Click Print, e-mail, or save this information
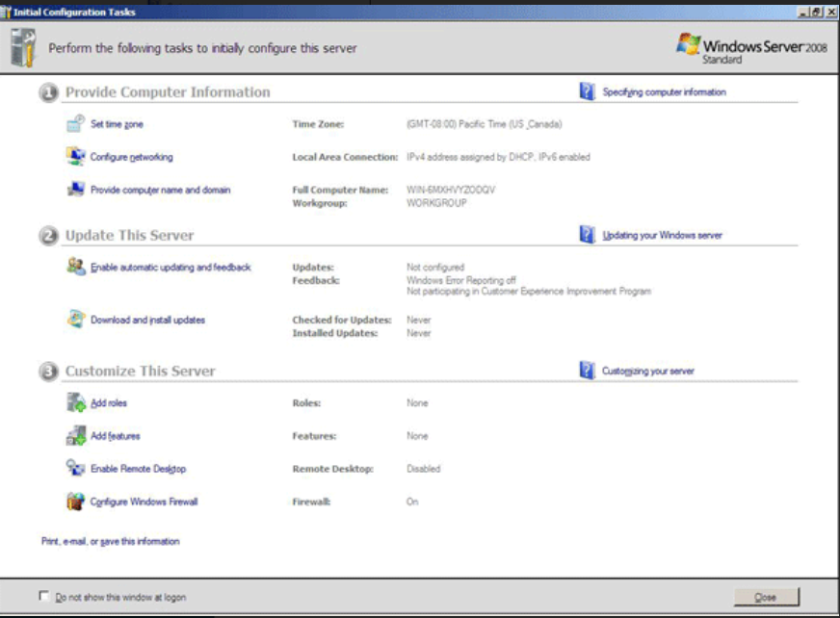The width and height of the screenshot is (840, 618). coord(111,541)
